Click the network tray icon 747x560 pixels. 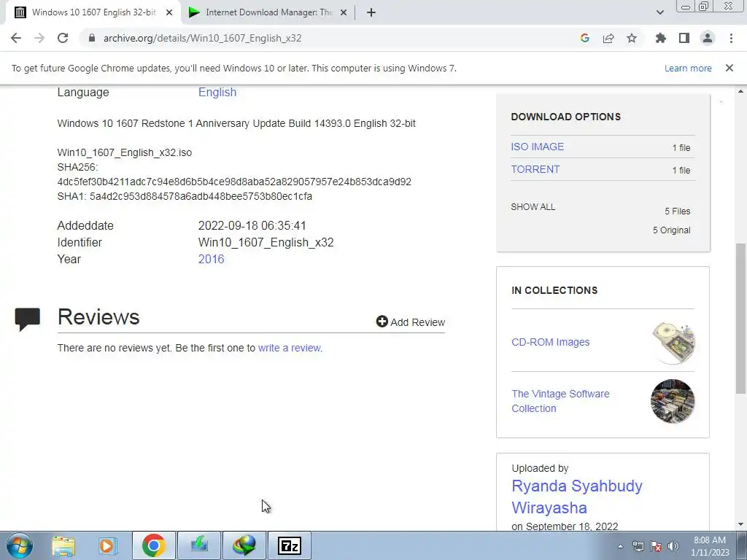(638, 546)
